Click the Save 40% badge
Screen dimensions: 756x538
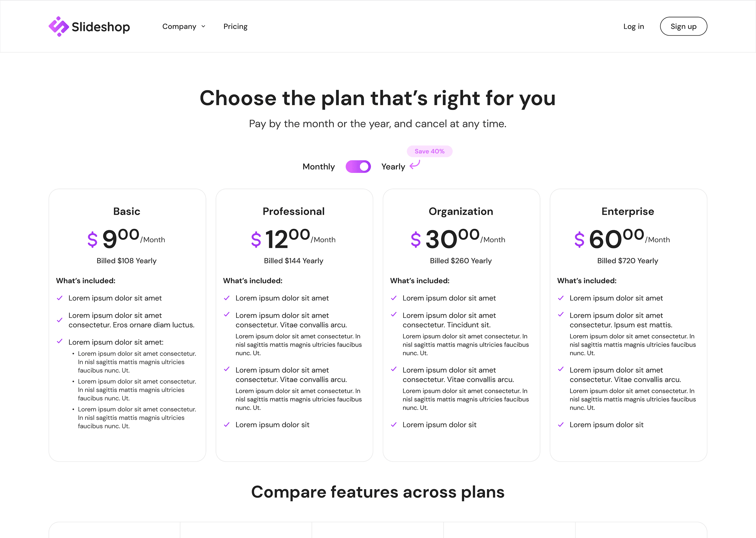click(429, 151)
